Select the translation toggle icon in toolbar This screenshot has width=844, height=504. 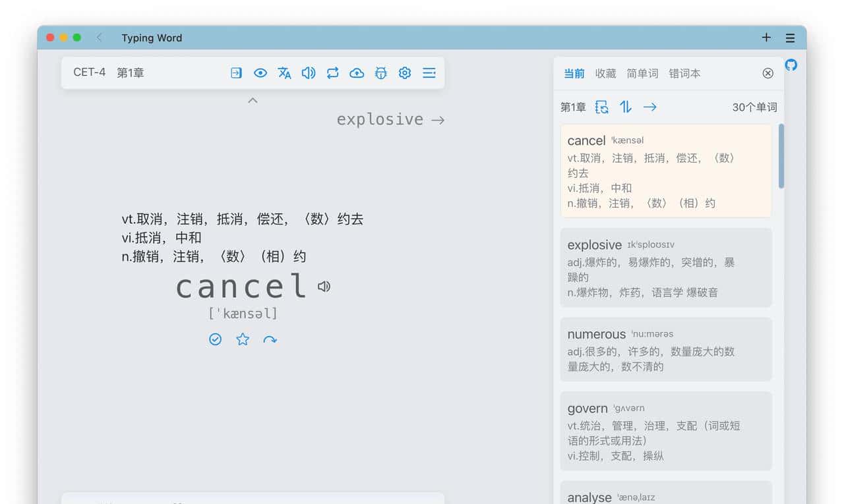click(284, 72)
